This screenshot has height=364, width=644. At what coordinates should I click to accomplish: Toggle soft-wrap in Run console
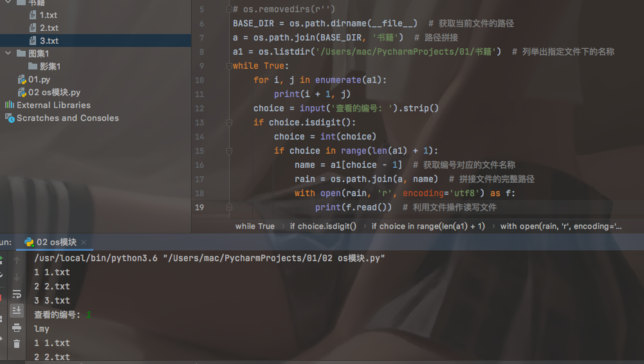(17, 294)
